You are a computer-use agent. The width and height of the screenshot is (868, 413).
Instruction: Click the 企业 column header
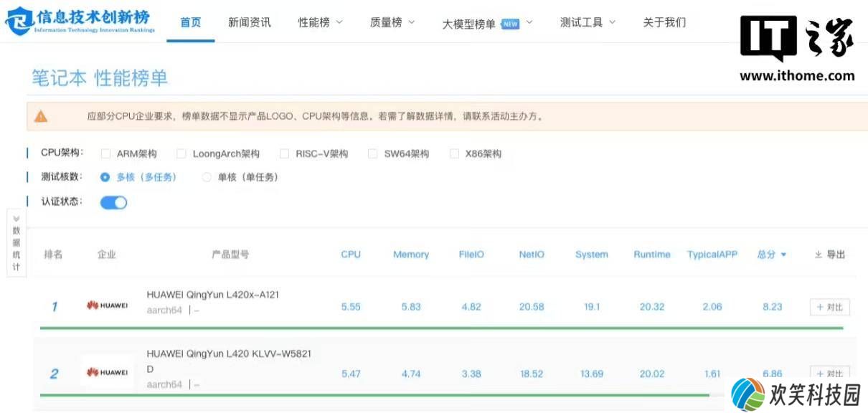107,255
